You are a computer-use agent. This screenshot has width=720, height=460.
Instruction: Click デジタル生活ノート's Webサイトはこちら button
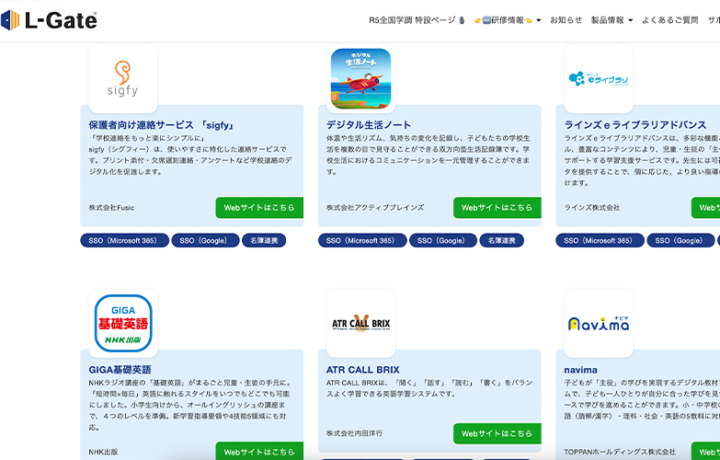(497, 208)
